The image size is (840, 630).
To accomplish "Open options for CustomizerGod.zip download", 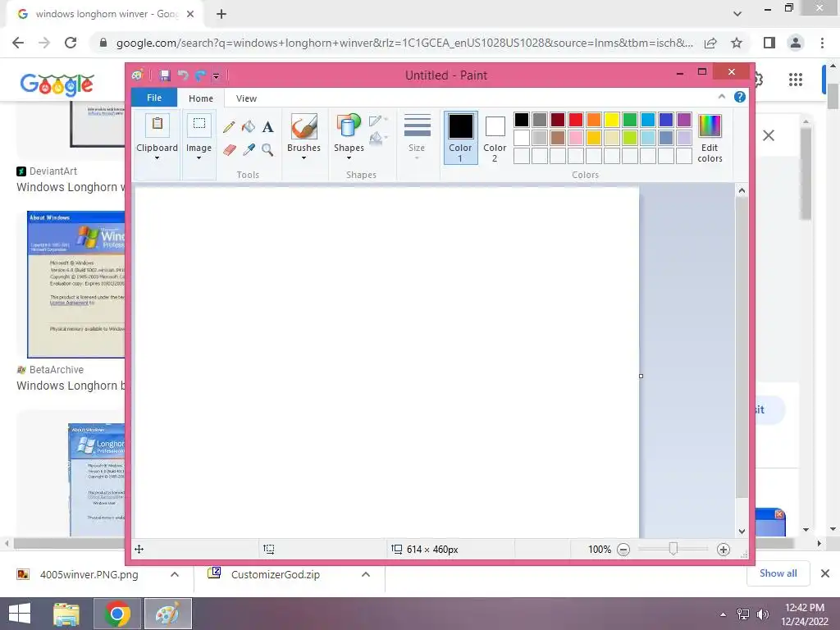I will click(365, 574).
